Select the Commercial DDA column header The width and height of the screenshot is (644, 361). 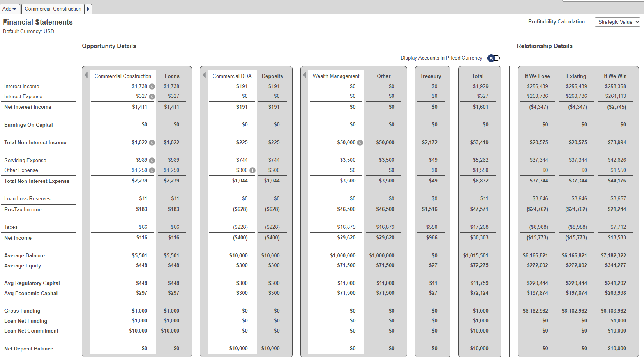[x=232, y=76]
